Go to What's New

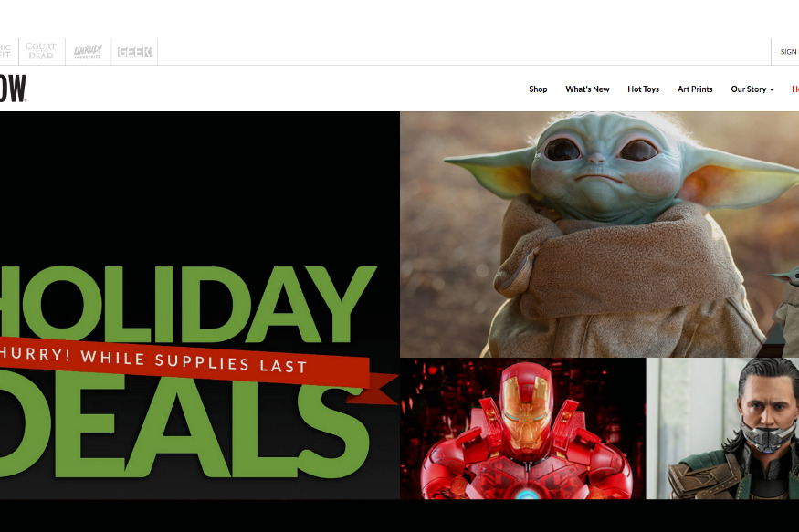click(x=587, y=89)
